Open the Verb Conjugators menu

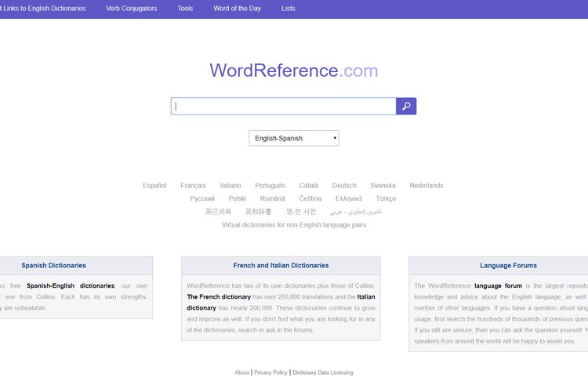(x=131, y=9)
